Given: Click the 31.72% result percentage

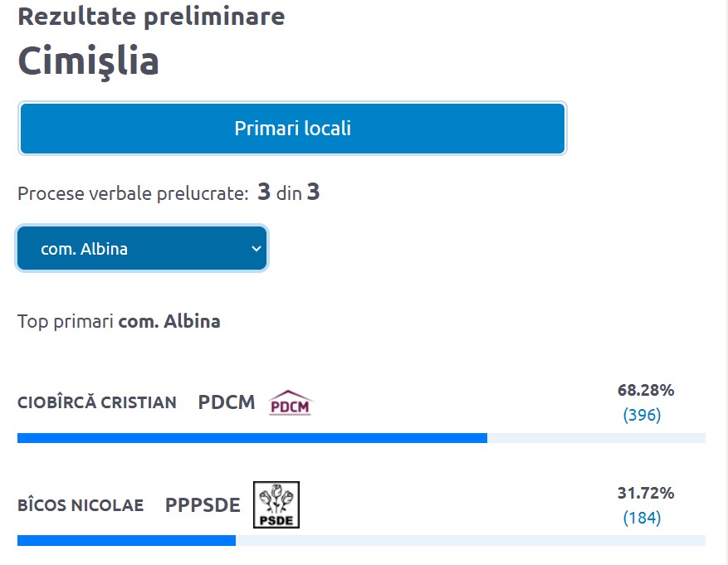Looking at the screenshot, I should coord(646,493).
